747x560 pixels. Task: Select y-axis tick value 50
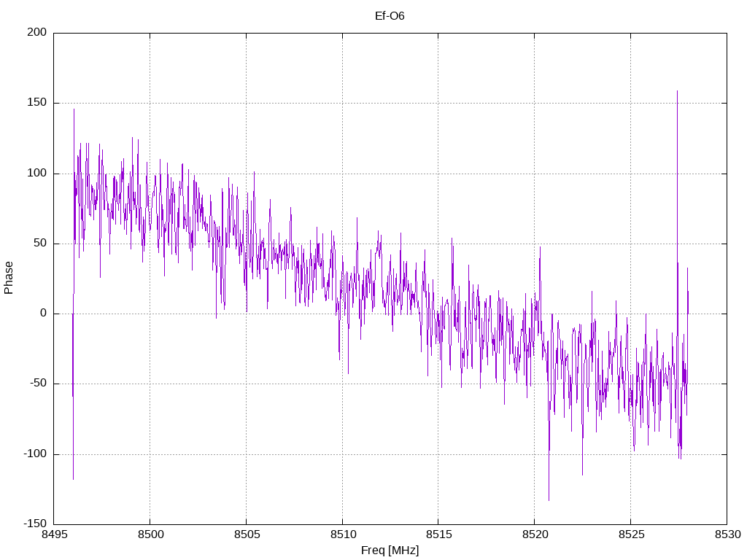[x=40, y=243]
